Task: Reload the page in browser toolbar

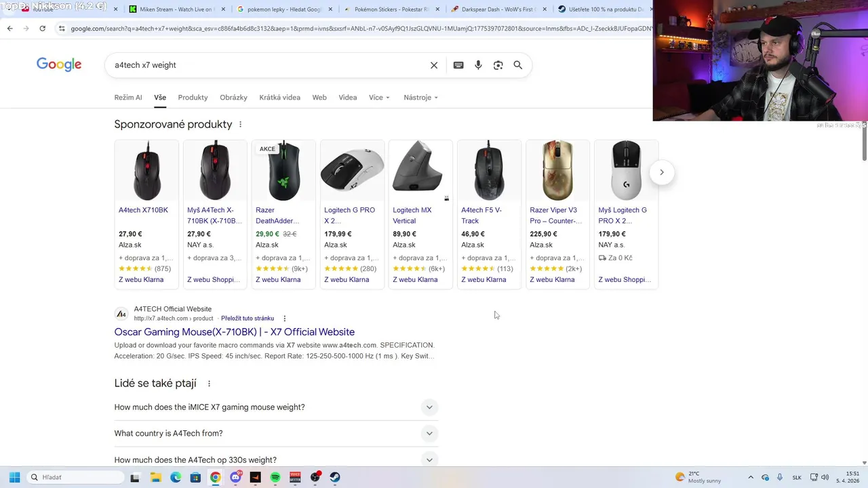Action: (42, 28)
